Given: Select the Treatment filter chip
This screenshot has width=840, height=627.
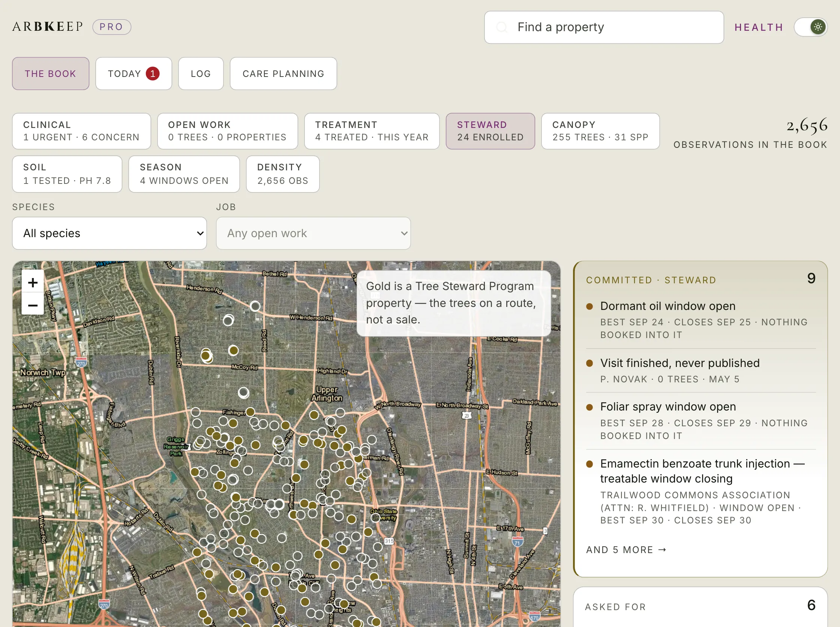Looking at the screenshot, I should coord(372,131).
